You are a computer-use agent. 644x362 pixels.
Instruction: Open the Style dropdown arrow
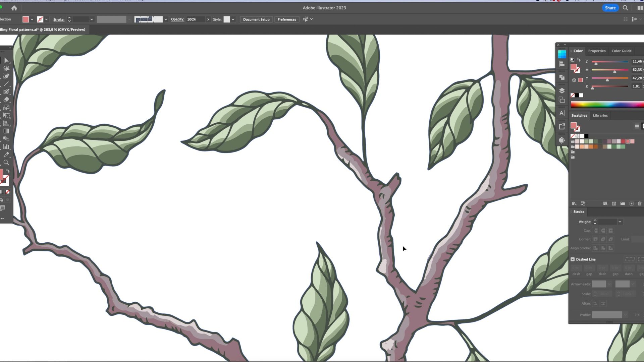pyautogui.click(x=233, y=19)
